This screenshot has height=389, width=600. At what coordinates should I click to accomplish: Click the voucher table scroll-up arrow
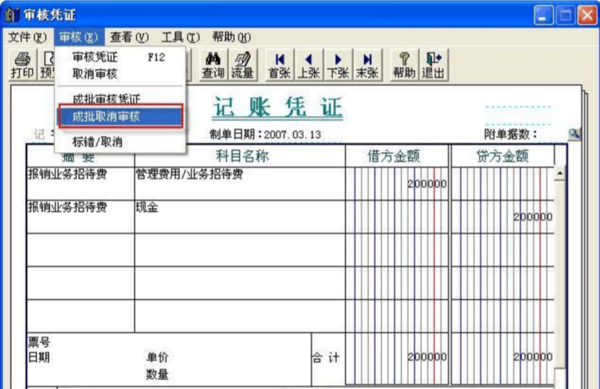tap(559, 173)
